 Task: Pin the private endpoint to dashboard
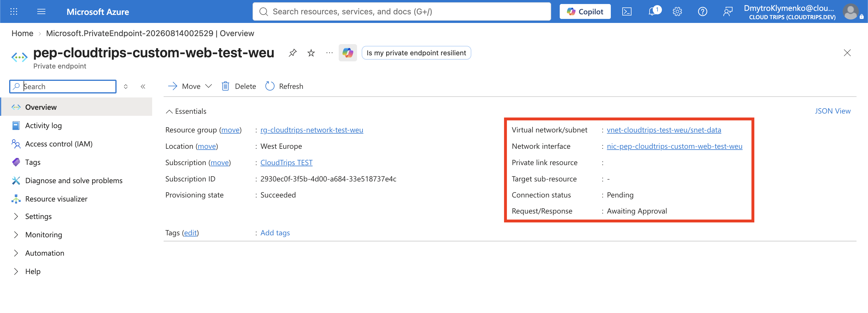pyautogui.click(x=292, y=53)
